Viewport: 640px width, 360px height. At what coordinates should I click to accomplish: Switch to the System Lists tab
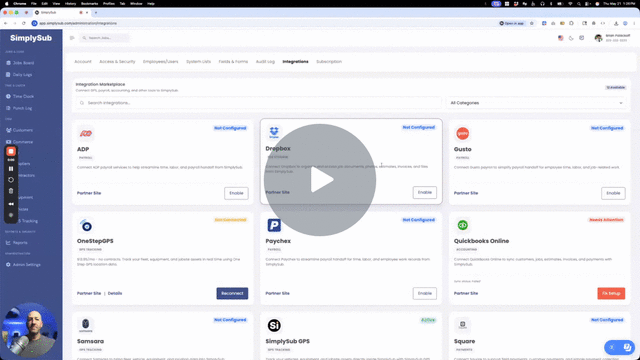(x=198, y=62)
